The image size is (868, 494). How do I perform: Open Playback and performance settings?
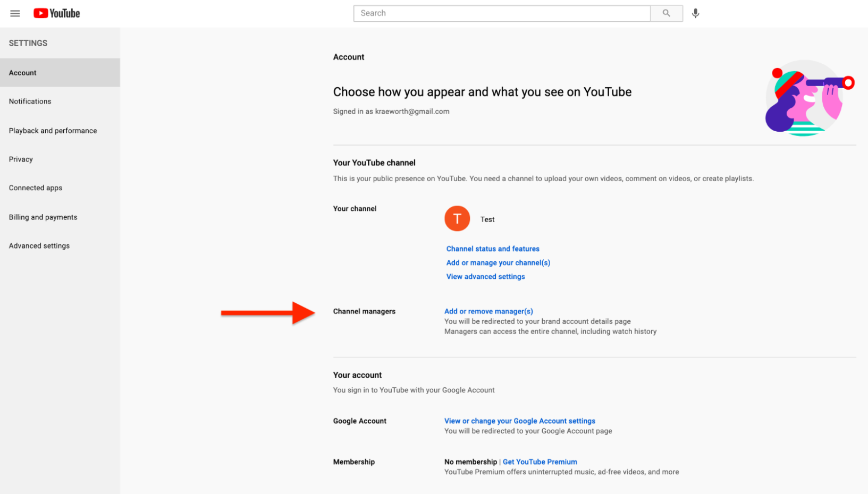click(60, 131)
